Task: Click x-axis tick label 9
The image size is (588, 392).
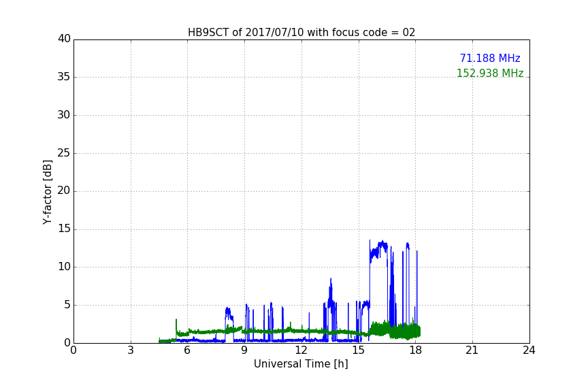Action: click(244, 350)
